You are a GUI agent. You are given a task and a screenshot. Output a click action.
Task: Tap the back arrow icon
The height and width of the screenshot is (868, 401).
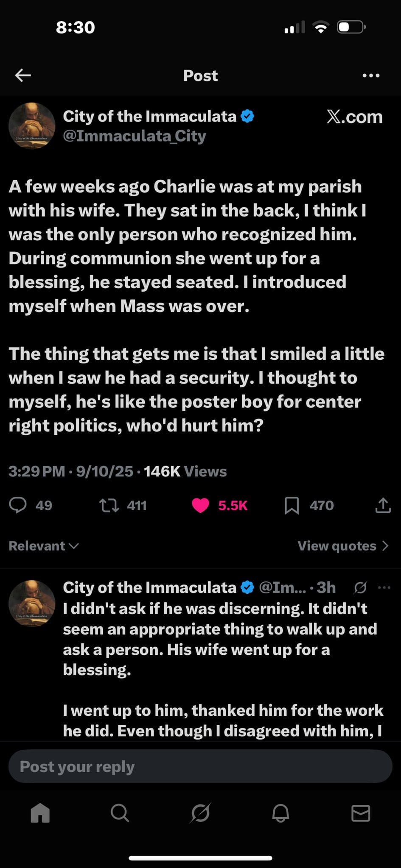[23, 75]
